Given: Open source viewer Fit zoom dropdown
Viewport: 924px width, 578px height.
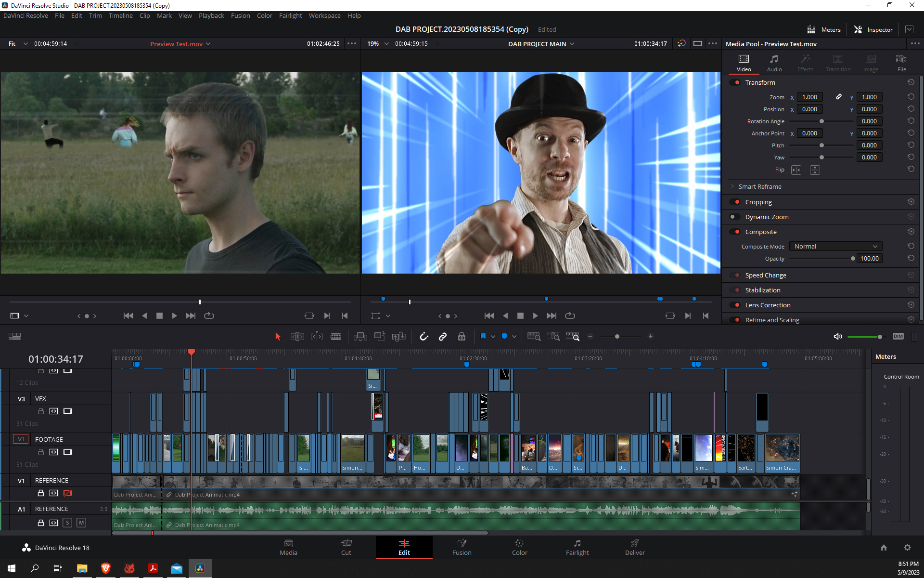Looking at the screenshot, I should pyautogui.click(x=18, y=44).
